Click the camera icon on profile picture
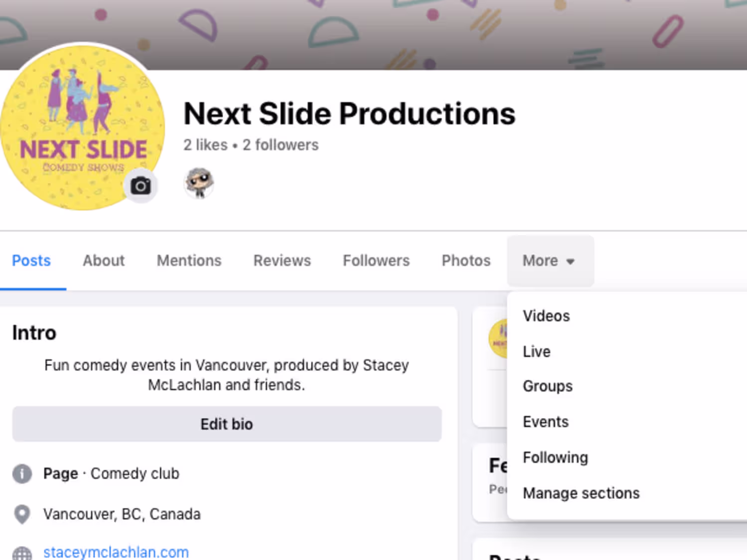 140,186
